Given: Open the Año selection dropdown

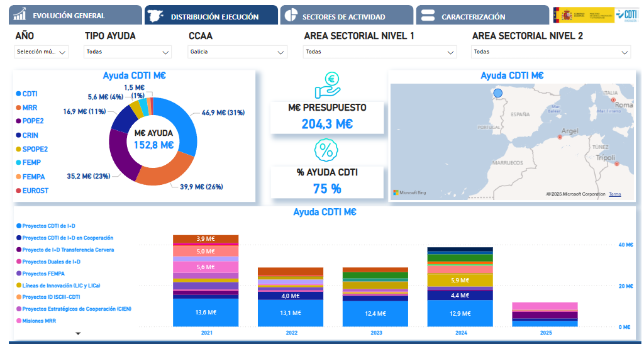Looking at the screenshot, I should [x=42, y=52].
